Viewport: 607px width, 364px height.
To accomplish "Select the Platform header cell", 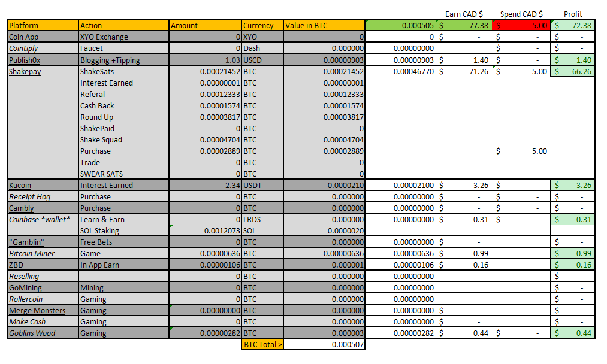I will (x=43, y=25).
